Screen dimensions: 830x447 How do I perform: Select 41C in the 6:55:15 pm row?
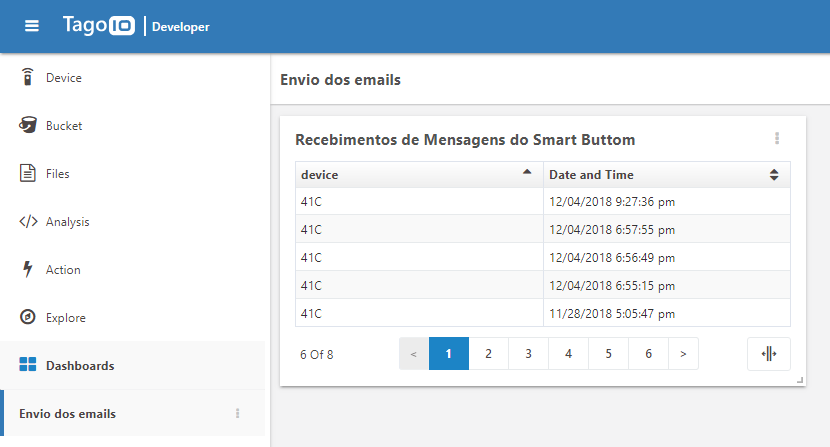click(x=419, y=285)
